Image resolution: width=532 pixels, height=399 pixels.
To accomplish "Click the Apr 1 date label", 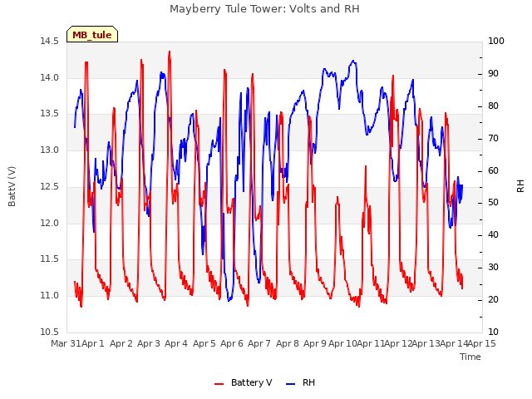I will [93, 343].
